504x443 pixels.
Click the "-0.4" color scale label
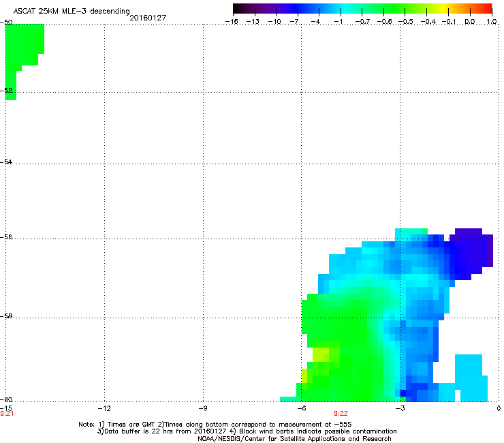428,22
